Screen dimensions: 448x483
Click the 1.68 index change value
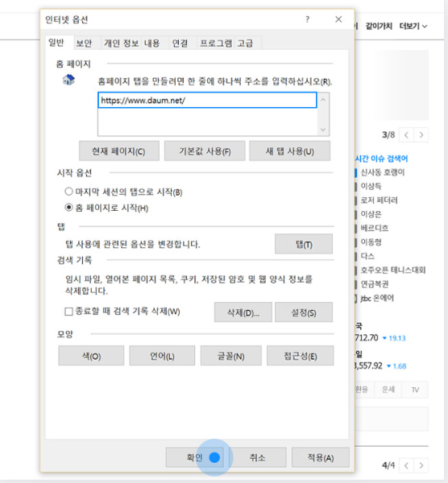coord(400,366)
